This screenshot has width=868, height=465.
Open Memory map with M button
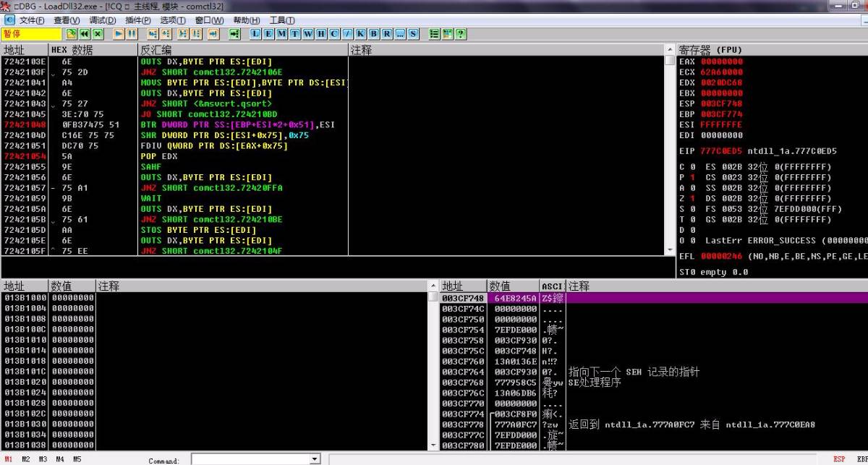pyautogui.click(x=281, y=33)
